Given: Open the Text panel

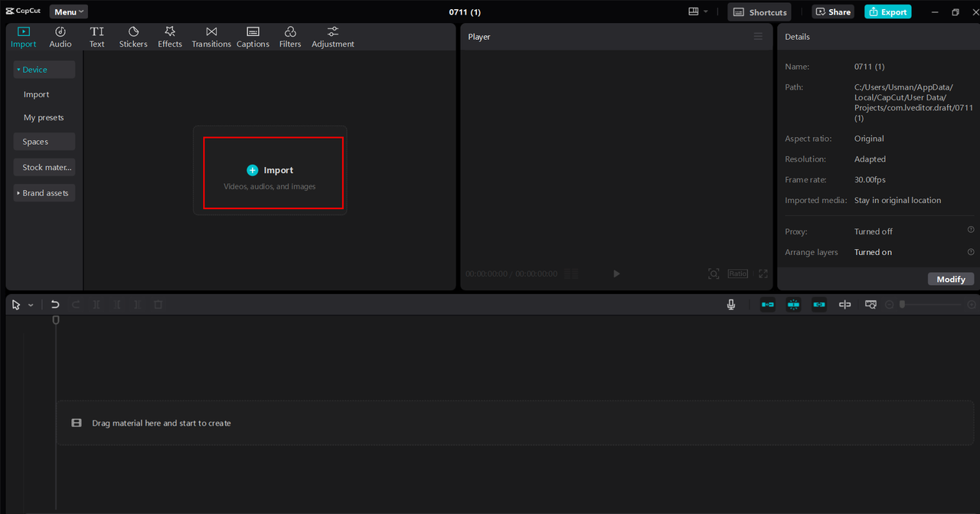Looking at the screenshot, I should [96, 37].
